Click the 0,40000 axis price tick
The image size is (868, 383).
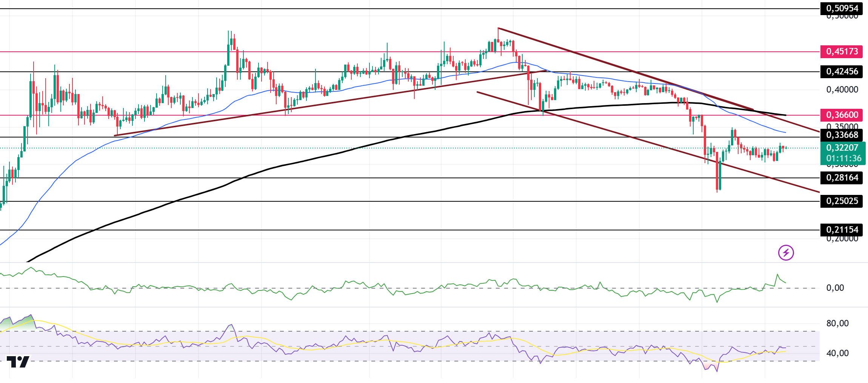[x=842, y=90]
